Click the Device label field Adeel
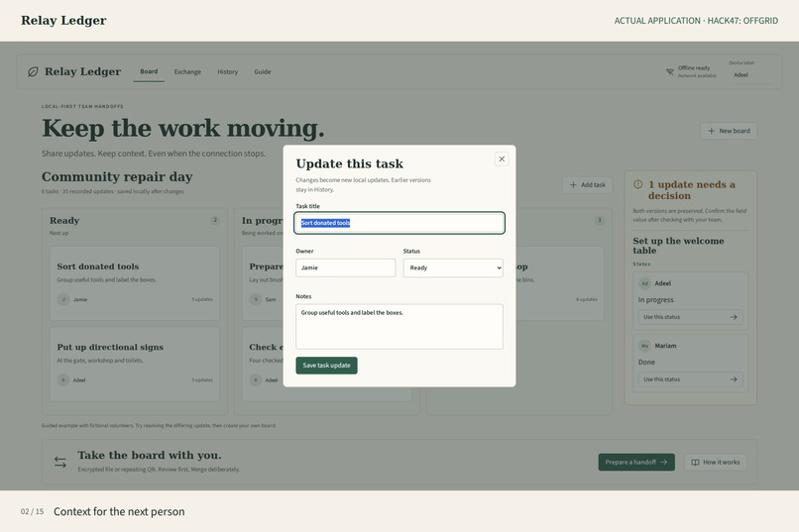This screenshot has height=532, width=799. (x=749, y=75)
